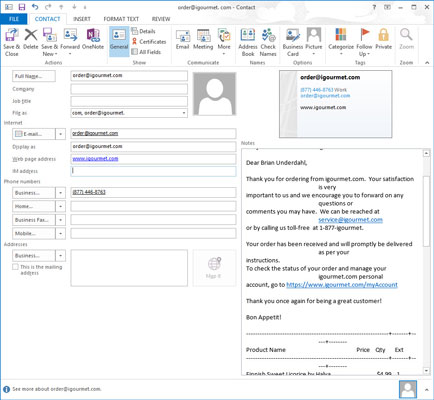434x400 pixels.
Task: Click the Full Name button
Action: [34, 76]
